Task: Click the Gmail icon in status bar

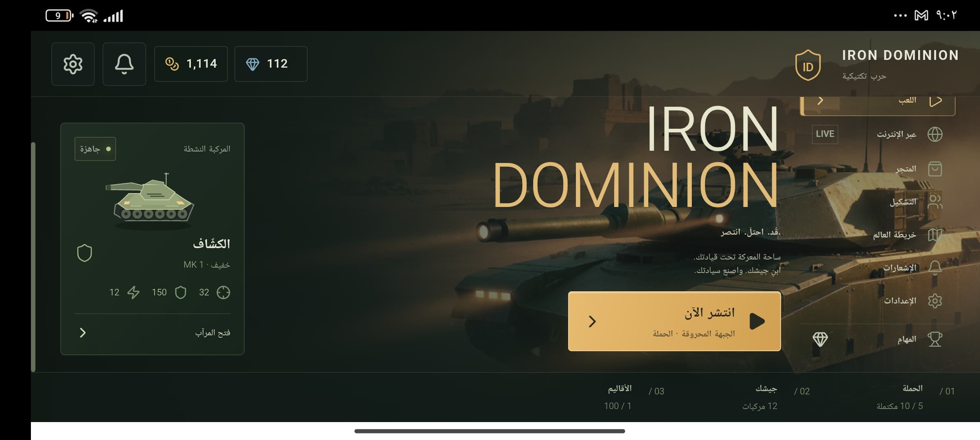Action: (921, 15)
